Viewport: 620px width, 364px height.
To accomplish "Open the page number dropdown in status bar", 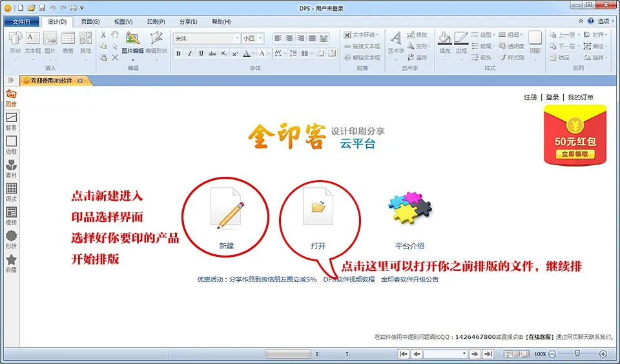I will tap(464, 354).
